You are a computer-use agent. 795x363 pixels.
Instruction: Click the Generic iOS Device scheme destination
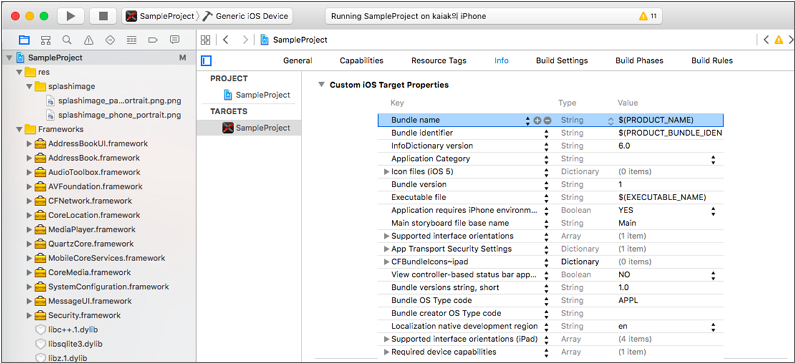[x=245, y=16]
